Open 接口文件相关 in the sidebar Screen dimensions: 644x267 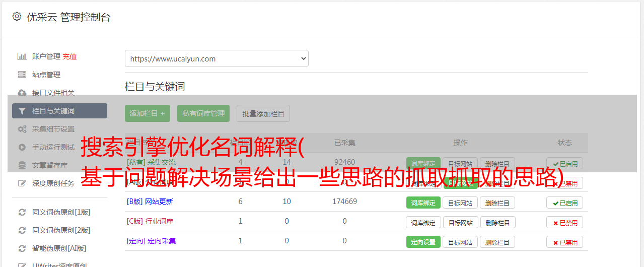tap(53, 93)
